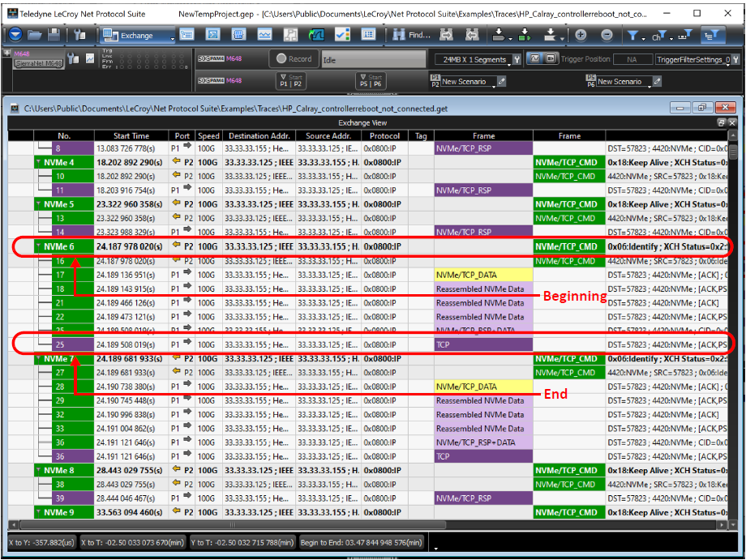
Task: Click Start P1 | P2 button
Action: click(290, 80)
